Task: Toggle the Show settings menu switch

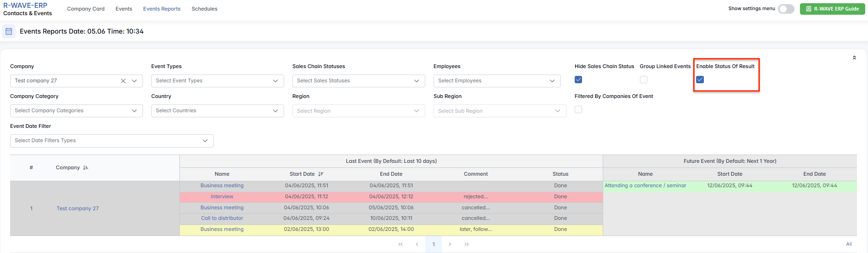Action: tap(786, 9)
